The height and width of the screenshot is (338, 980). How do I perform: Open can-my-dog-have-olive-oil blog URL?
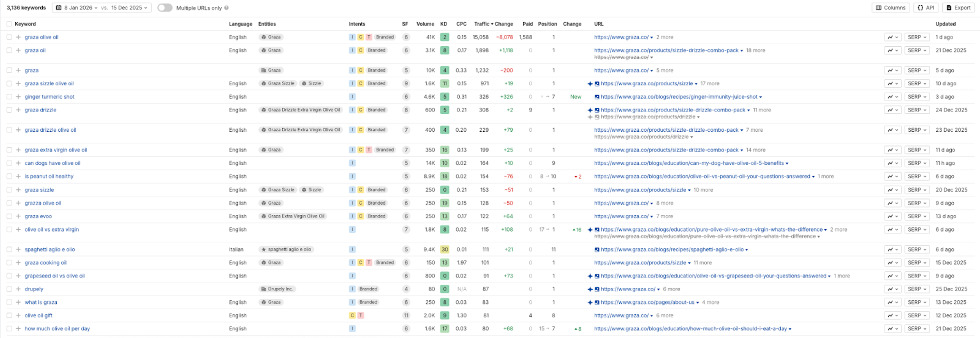click(x=689, y=163)
